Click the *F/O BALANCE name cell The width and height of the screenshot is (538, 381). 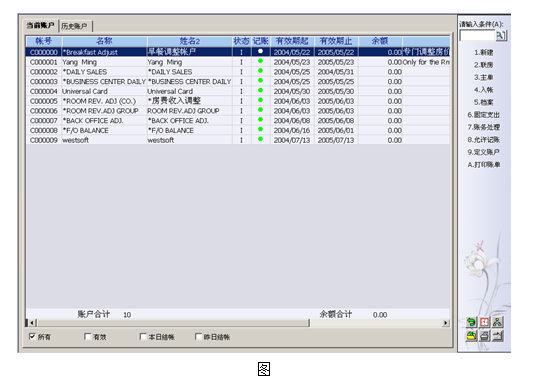pos(104,130)
